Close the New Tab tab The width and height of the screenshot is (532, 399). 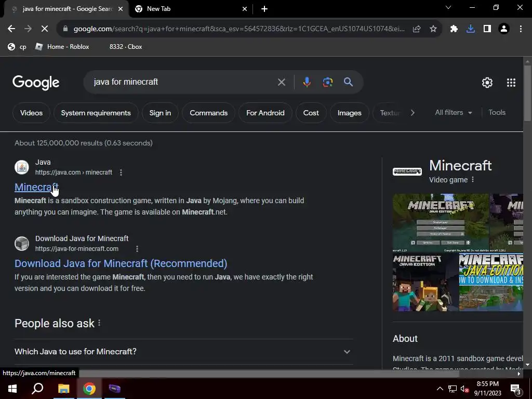coord(245,9)
